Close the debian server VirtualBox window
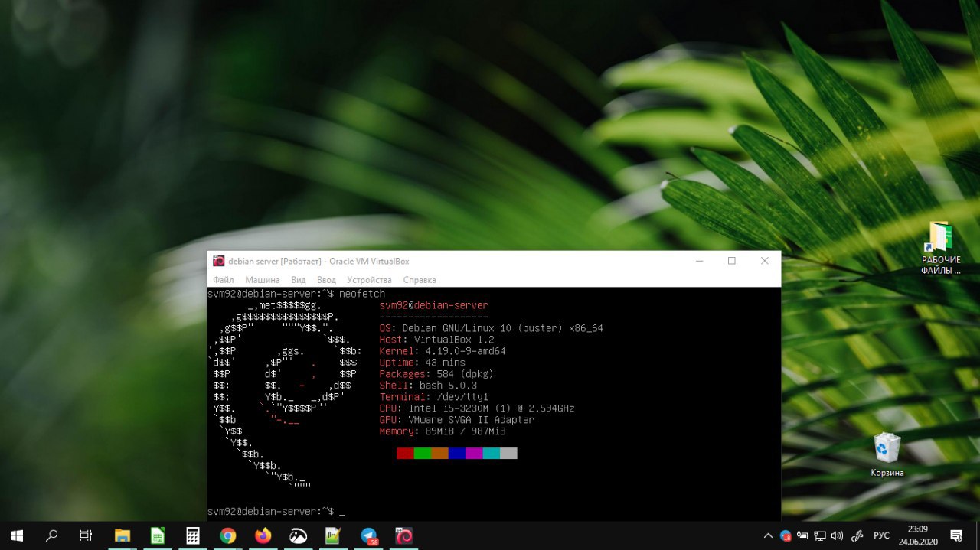This screenshot has height=550, width=980. click(x=764, y=261)
